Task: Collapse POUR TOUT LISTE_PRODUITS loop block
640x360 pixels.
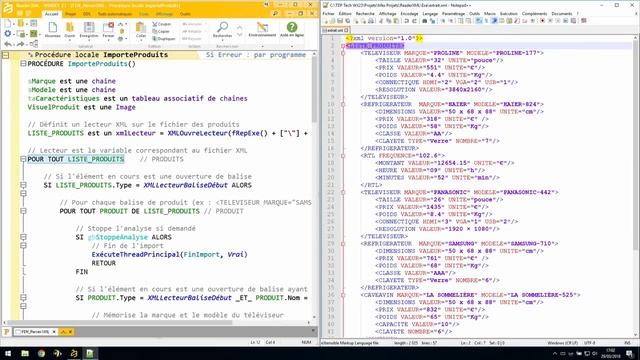Action: [23, 159]
